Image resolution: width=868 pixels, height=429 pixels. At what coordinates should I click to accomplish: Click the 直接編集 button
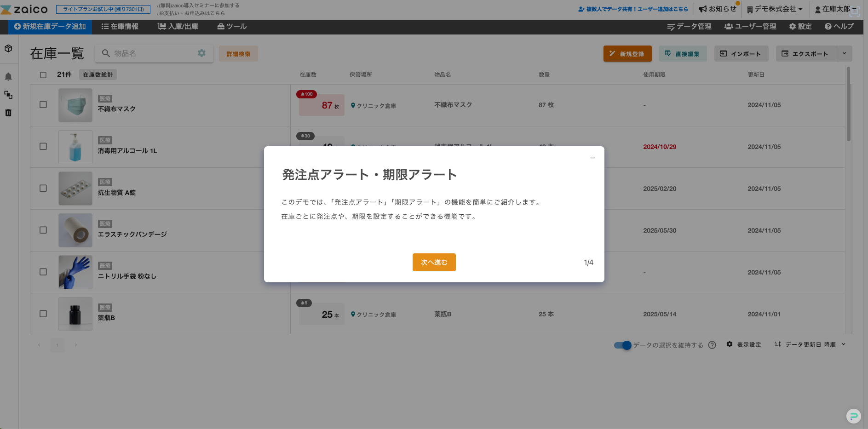683,54
